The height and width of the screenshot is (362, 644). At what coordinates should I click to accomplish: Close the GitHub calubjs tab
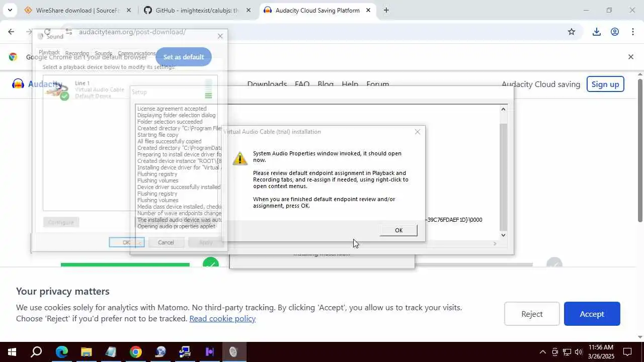click(x=248, y=10)
